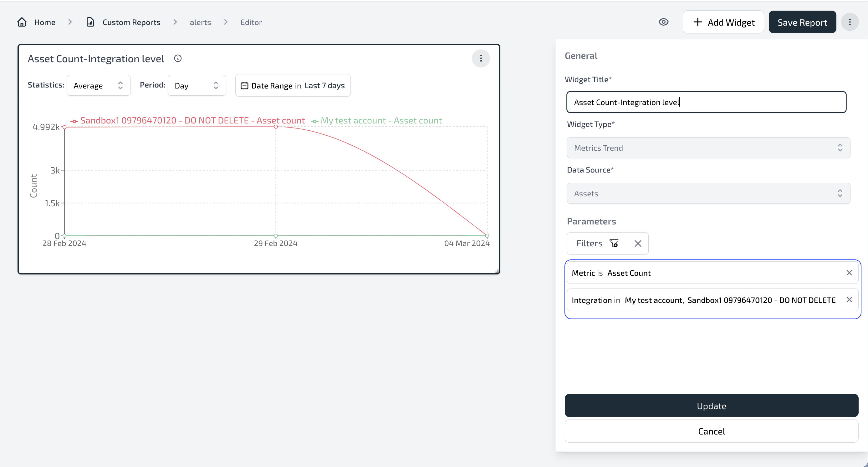Image resolution: width=868 pixels, height=467 pixels.
Task: Click the 28 Feb 2024 axis label
Action: 64,244
